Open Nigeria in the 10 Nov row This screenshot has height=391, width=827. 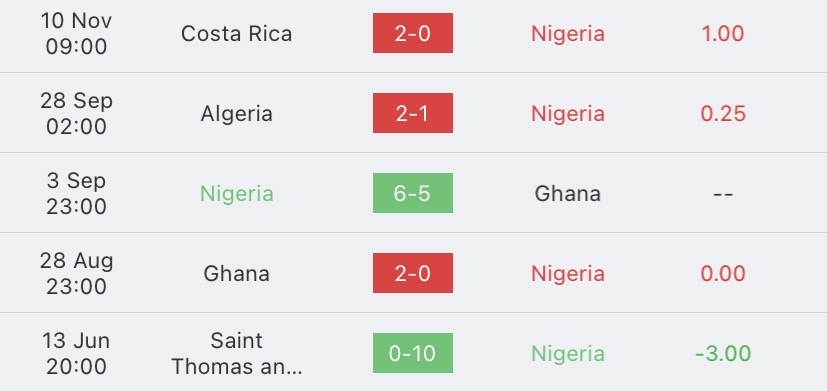coord(568,34)
